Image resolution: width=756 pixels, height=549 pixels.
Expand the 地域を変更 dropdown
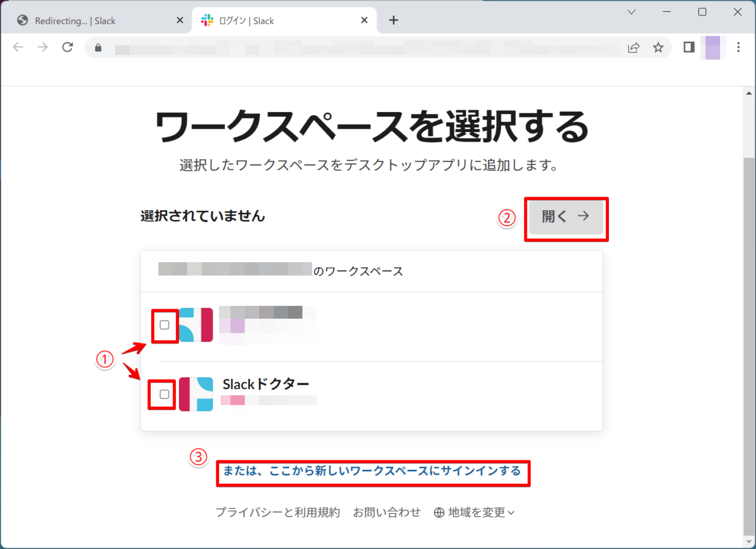tap(474, 512)
